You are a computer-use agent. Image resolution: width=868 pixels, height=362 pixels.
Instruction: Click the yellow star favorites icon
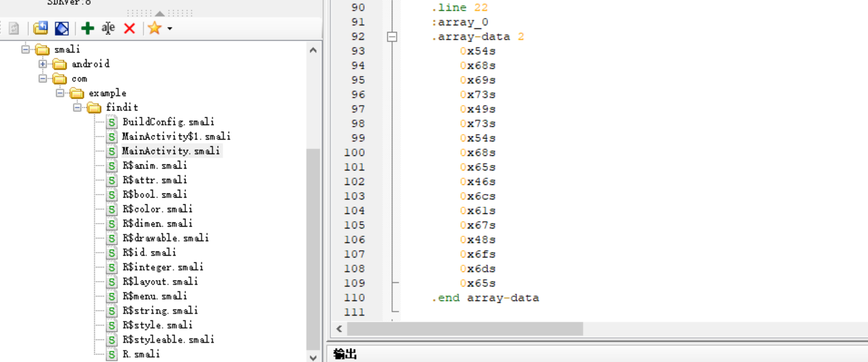154,28
